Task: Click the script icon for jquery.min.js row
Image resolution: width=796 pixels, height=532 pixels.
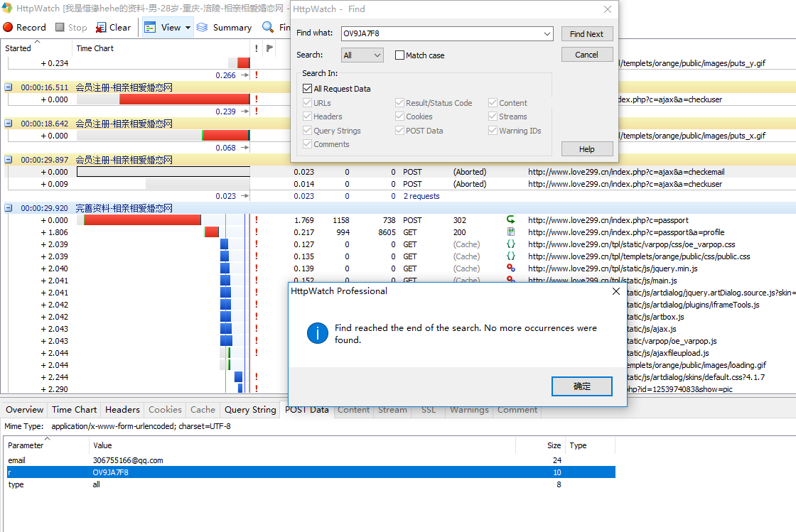Action: (510, 268)
